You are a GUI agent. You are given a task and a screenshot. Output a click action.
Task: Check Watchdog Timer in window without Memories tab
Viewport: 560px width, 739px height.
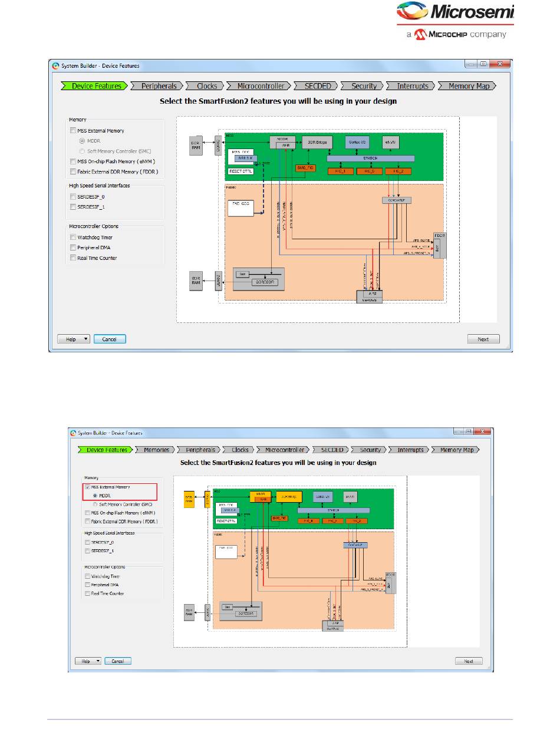[x=73, y=237]
